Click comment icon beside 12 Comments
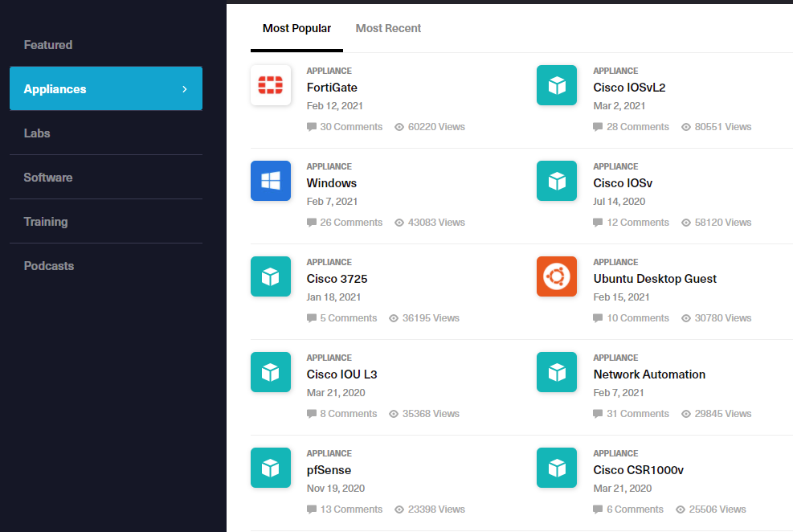 click(598, 223)
